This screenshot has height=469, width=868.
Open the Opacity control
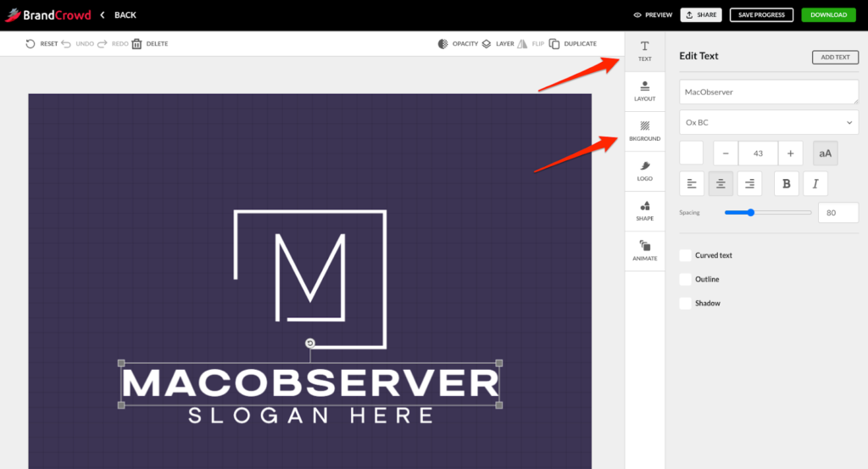458,44
